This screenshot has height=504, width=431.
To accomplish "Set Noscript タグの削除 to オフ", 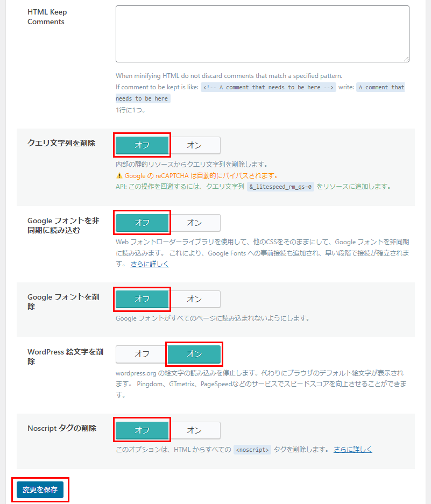I will tap(142, 430).
